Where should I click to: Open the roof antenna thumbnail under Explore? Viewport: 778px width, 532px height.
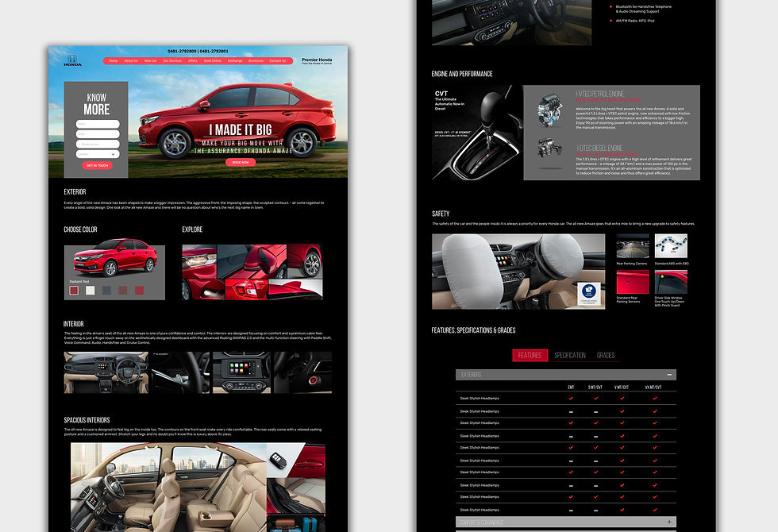click(x=295, y=289)
